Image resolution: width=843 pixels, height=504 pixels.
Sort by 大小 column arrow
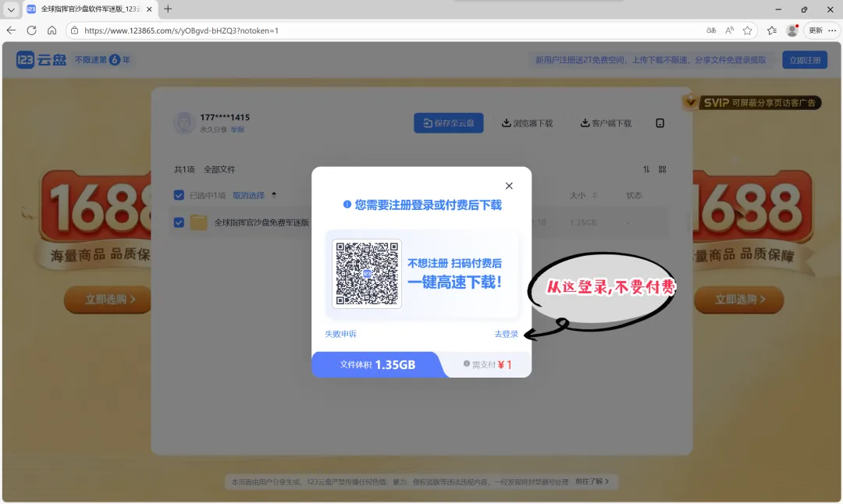click(595, 196)
